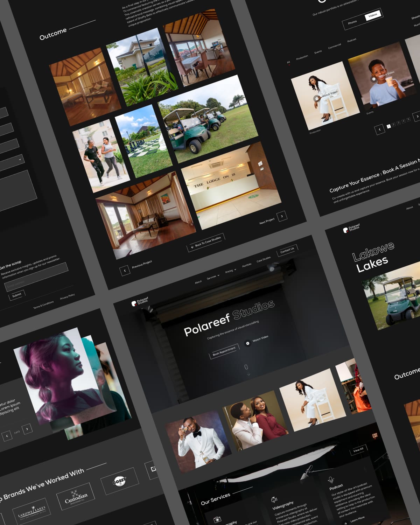Open the giant chess board photo
The height and width of the screenshot is (525, 420).
click(143, 141)
